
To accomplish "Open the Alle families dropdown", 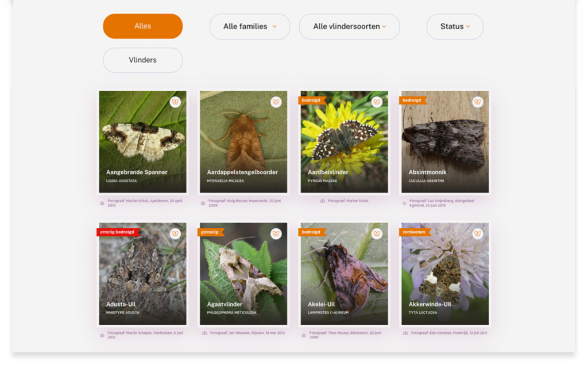I will pyautogui.click(x=249, y=26).
